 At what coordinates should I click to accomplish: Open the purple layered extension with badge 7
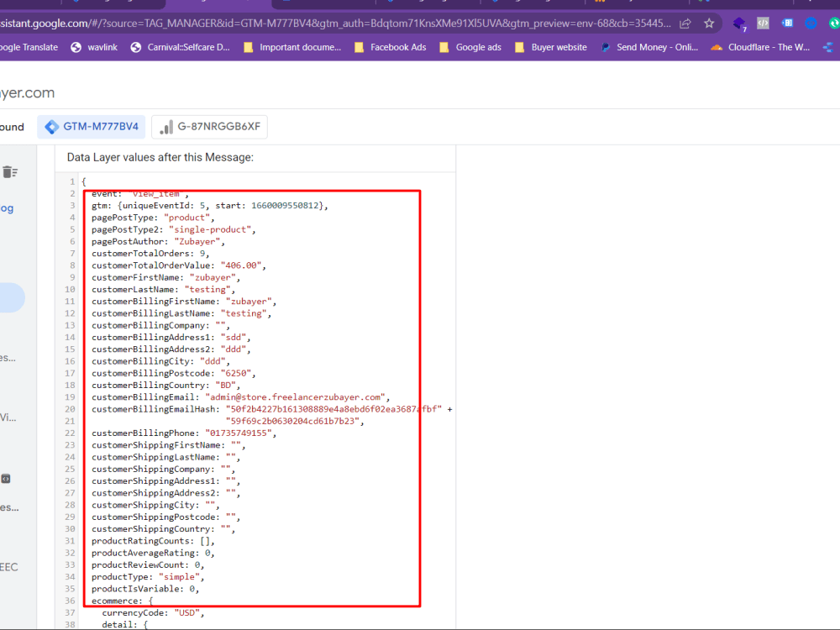740,24
